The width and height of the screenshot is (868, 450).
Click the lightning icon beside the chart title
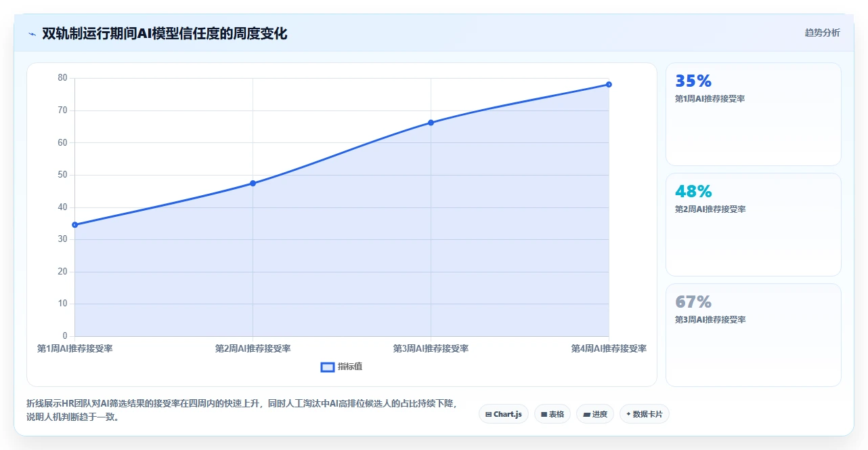coord(32,33)
